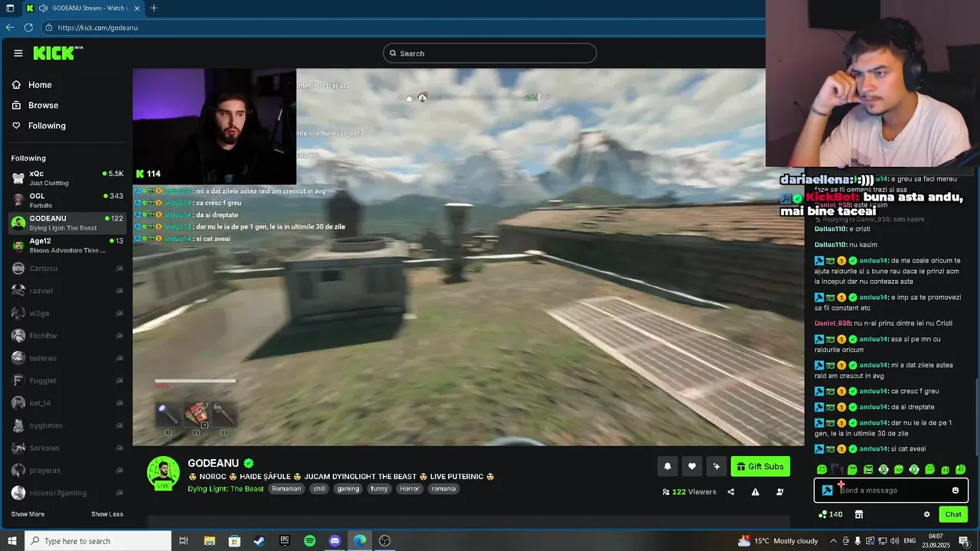Open offline channel Fugglet
980x551 pixels.
pos(67,380)
